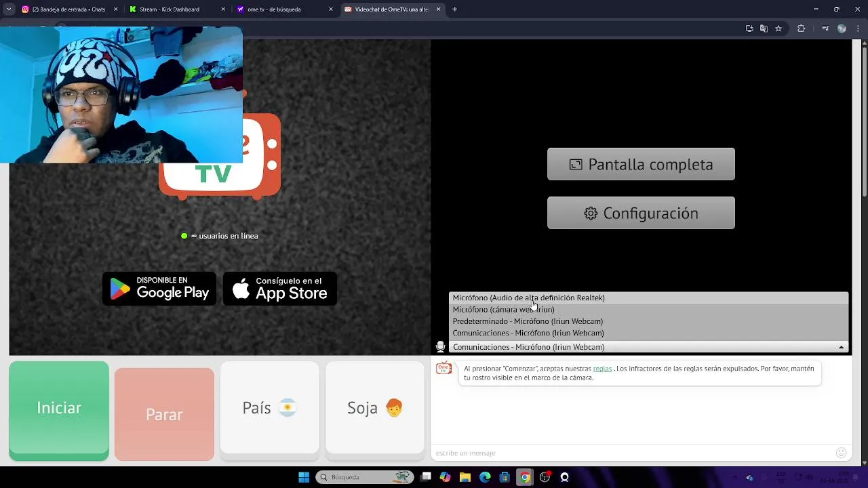
Task: Open the Chrome media controls icon
Action: coord(825,28)
